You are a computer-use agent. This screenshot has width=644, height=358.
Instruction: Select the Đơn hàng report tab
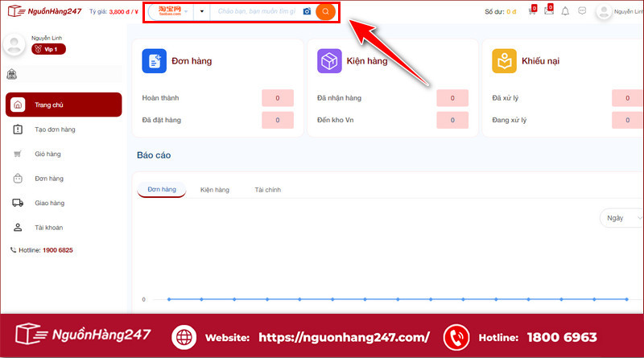pos(162,190)
